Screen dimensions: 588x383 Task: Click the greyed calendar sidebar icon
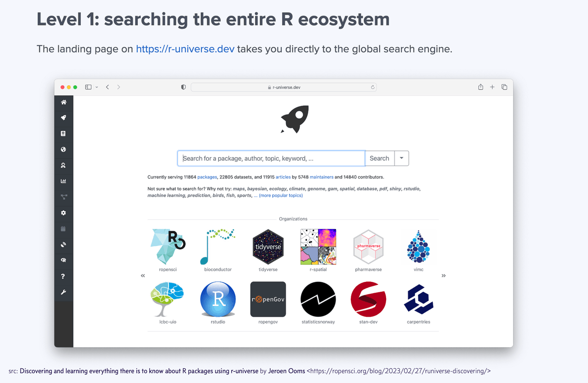[63, 229]
